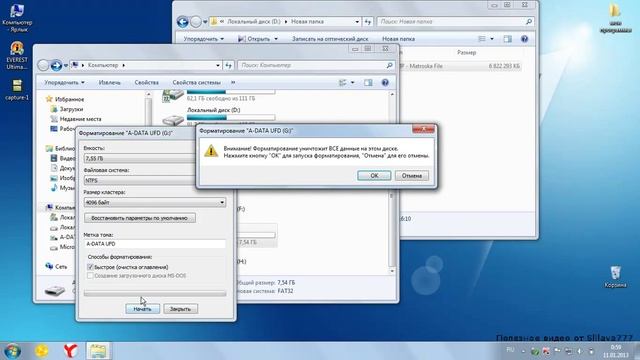Open Компьютер shortcut desktop icon
The height and width of the screenshot is (360, 640).
(x=17, y=17)
